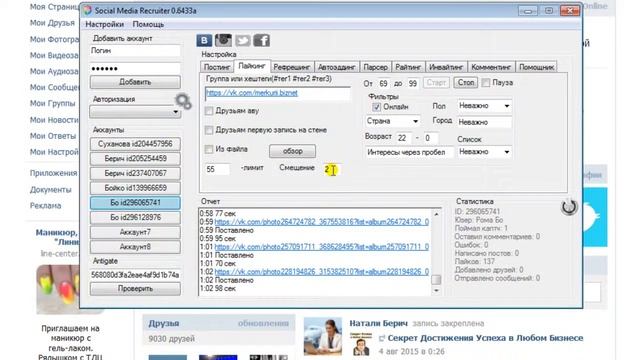Open the Страна dropdown
Viewport: 640px width, 360px height.
pos(392,121)
